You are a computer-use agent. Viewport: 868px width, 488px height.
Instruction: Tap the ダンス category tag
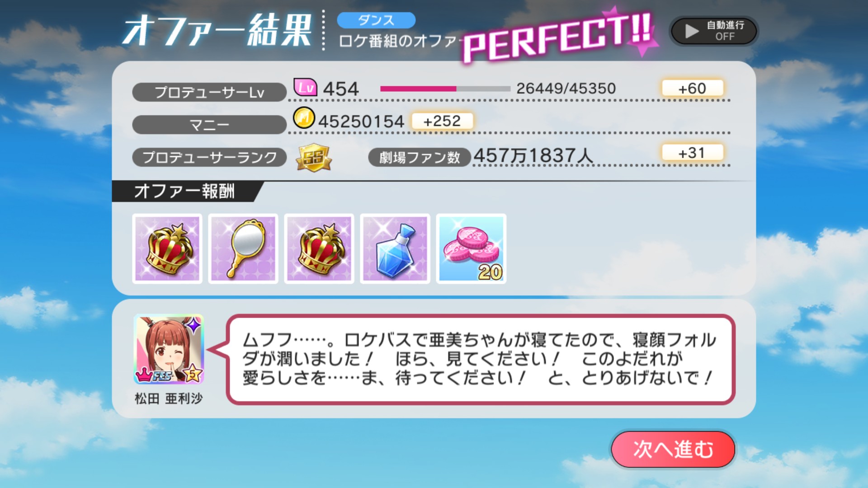pos(376,20)
